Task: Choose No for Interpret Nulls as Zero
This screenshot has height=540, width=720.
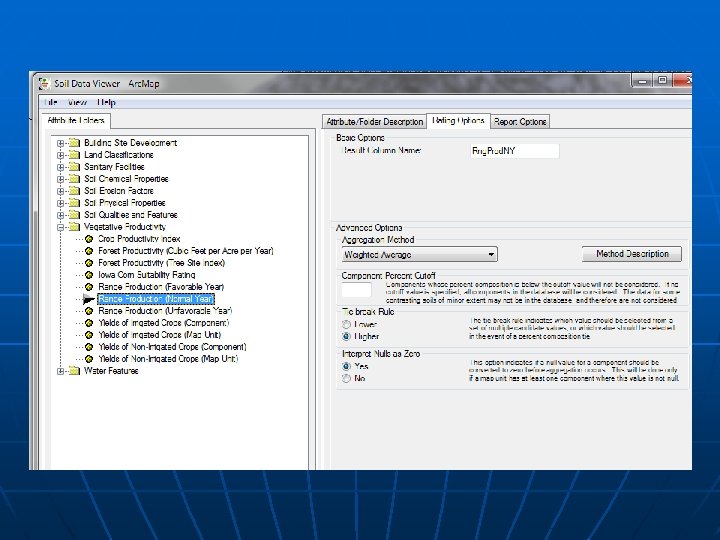Action: (x=347, y=378)
